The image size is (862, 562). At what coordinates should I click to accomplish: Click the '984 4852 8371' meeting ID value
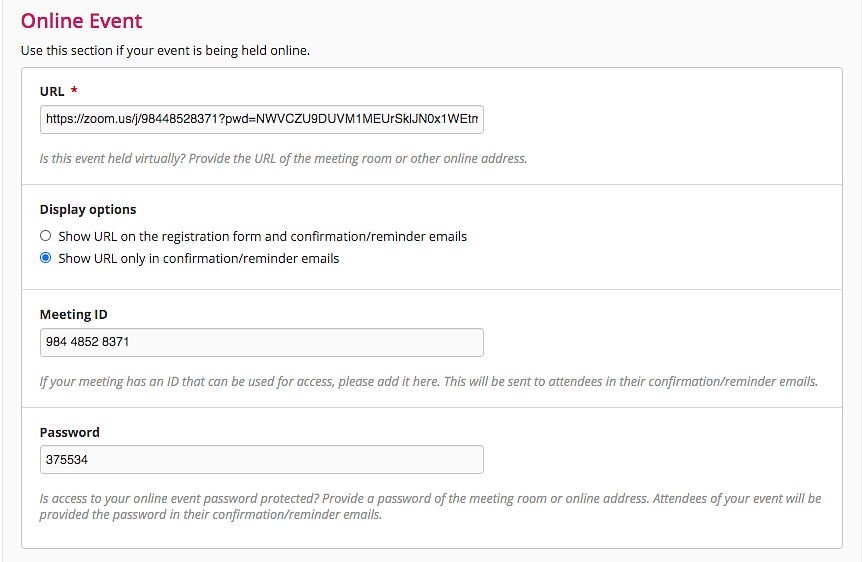87,342
